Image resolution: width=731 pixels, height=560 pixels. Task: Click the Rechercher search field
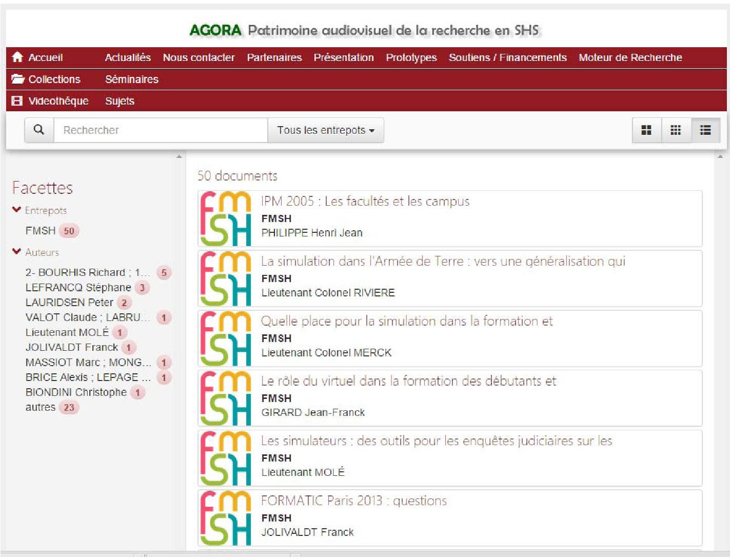(161, 130)
